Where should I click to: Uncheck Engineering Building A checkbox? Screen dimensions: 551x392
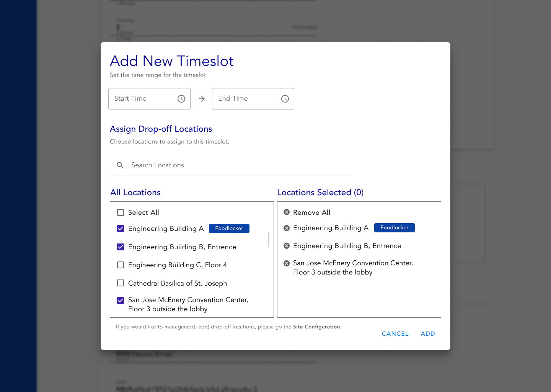pos(121,229)
